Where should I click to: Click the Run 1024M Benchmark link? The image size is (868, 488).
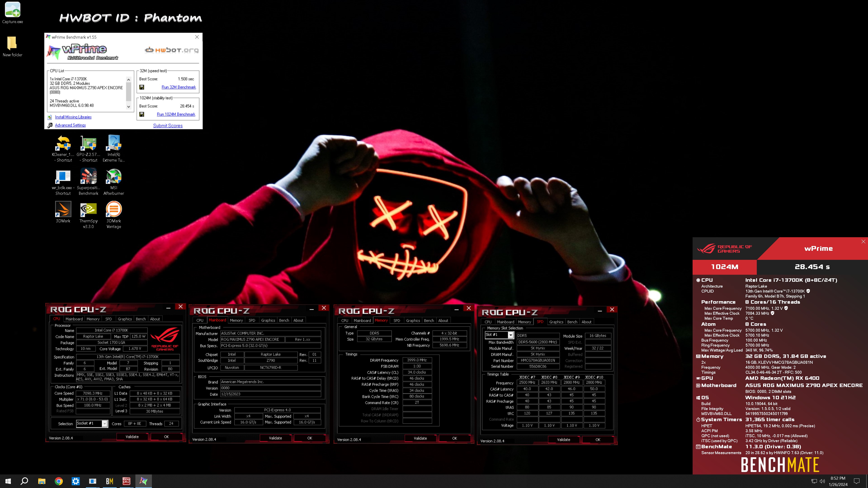(x=176, y=114)
